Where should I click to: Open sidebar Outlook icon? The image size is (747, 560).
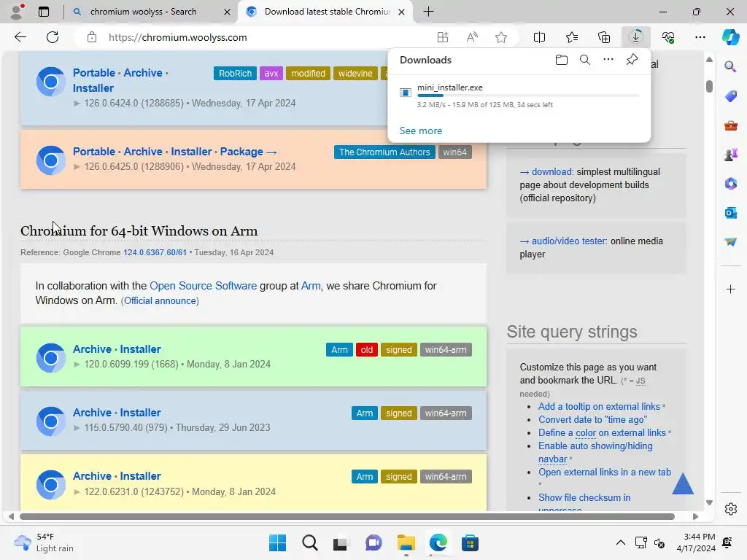pyautogui.click(x=730, y=213)
